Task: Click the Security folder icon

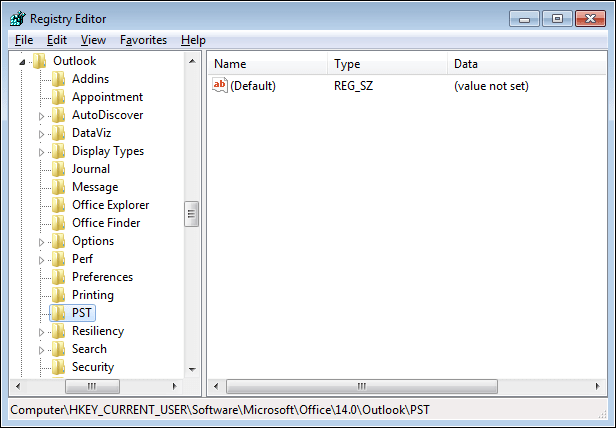Action: 59,367
